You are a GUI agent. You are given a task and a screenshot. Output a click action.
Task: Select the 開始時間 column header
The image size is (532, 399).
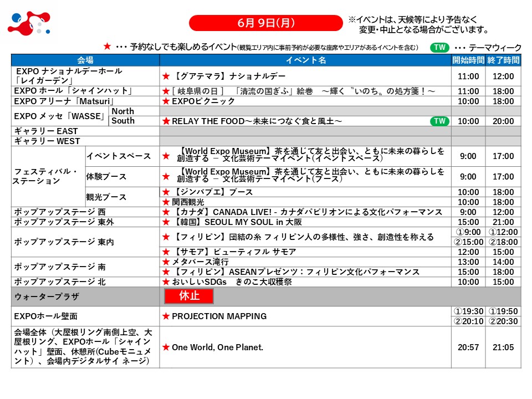[x=468, y=60]
